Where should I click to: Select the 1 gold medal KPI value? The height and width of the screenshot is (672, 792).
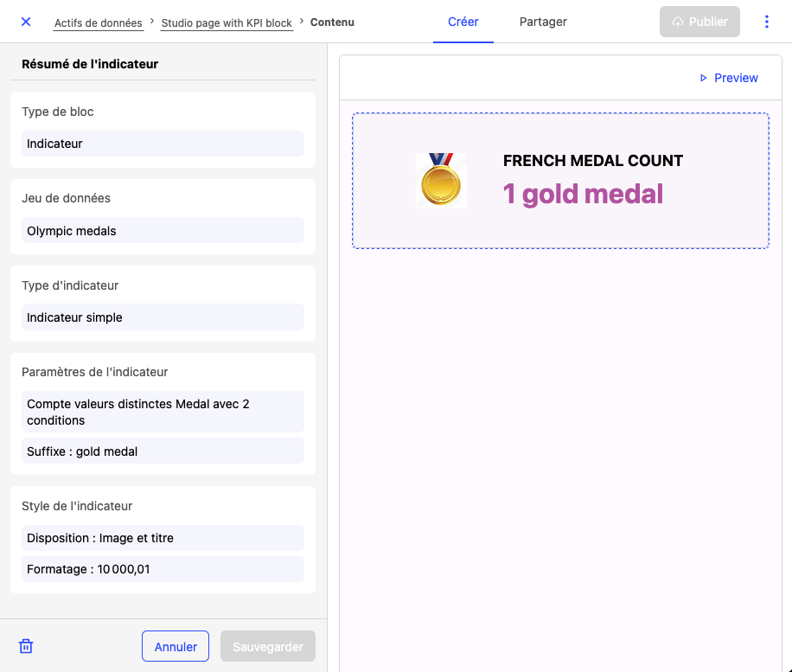pos(583,194)
